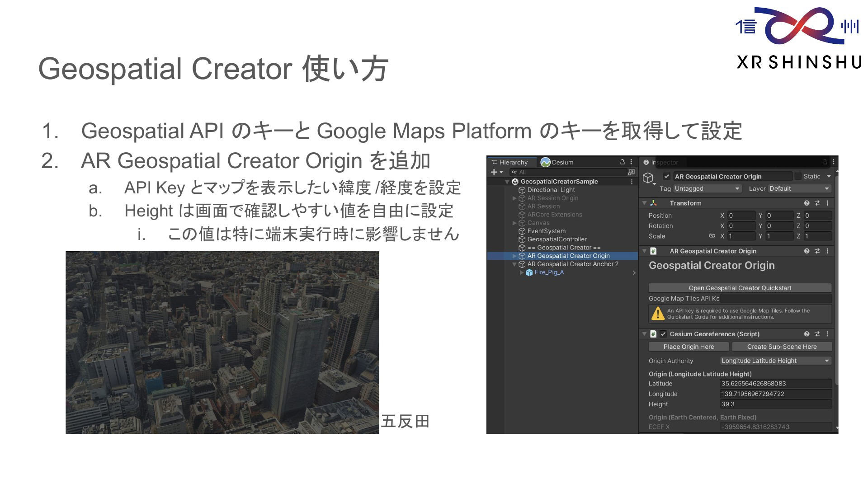
Task: Open the create-object plus dropdown arrow
Action: point(501,172)
